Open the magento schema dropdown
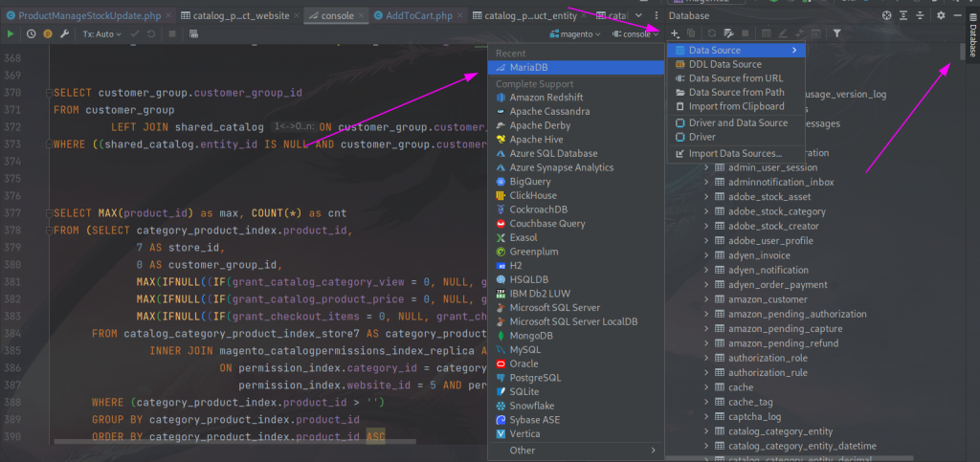The image size is (980, 462). (x=575, y=33)
